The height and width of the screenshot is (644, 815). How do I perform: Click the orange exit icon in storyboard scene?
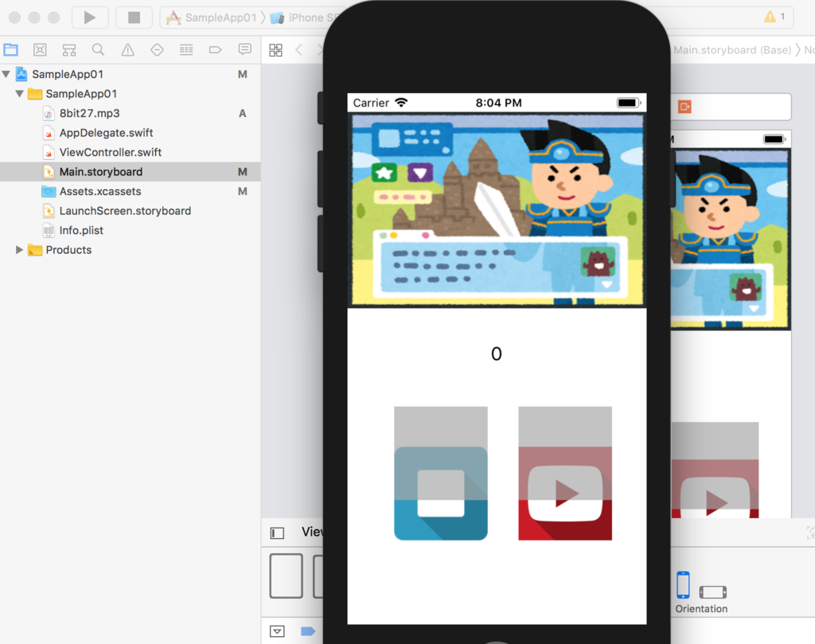click(x=684, y=107)
